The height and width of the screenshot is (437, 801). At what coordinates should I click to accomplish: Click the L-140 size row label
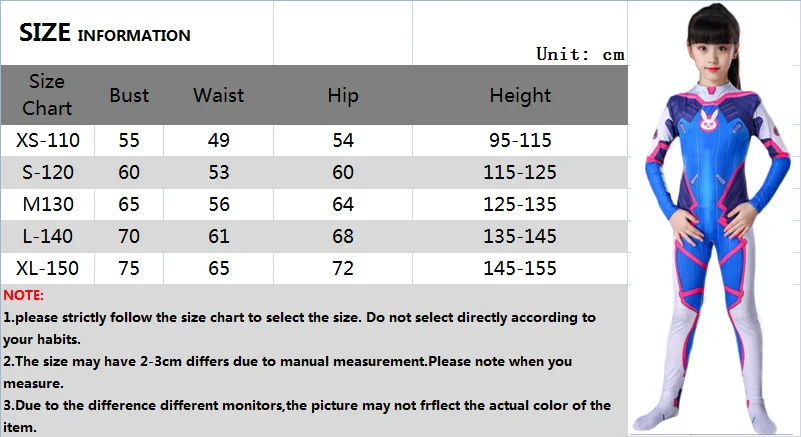tap(48, 236)
